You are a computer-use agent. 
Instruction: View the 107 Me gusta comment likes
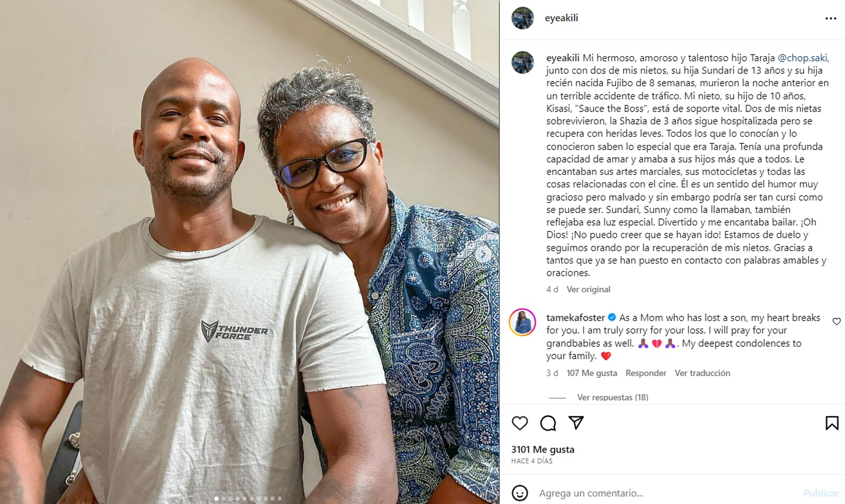591,373
